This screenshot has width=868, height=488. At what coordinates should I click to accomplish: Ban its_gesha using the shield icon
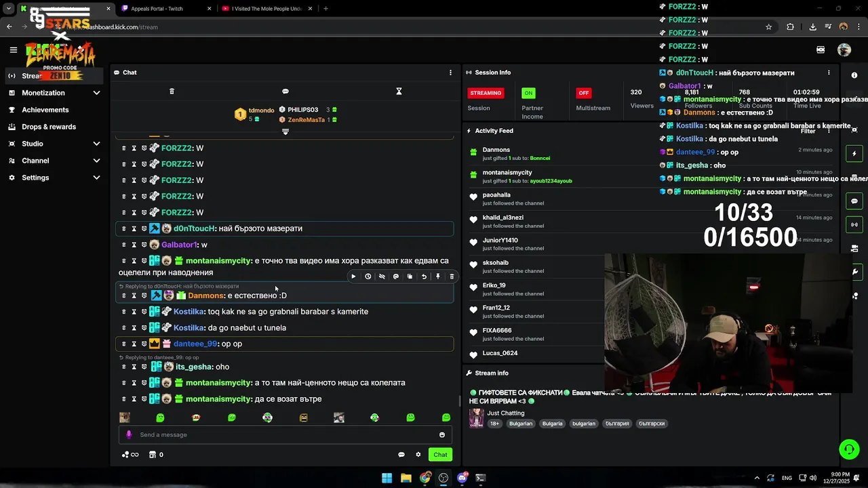tap(144, 367)
